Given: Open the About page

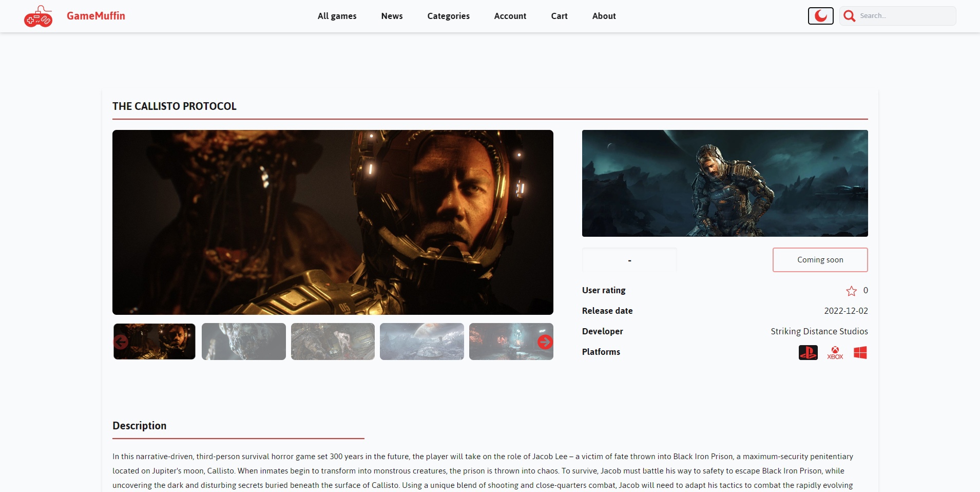Looking at the screenshot, I should 604,16.
